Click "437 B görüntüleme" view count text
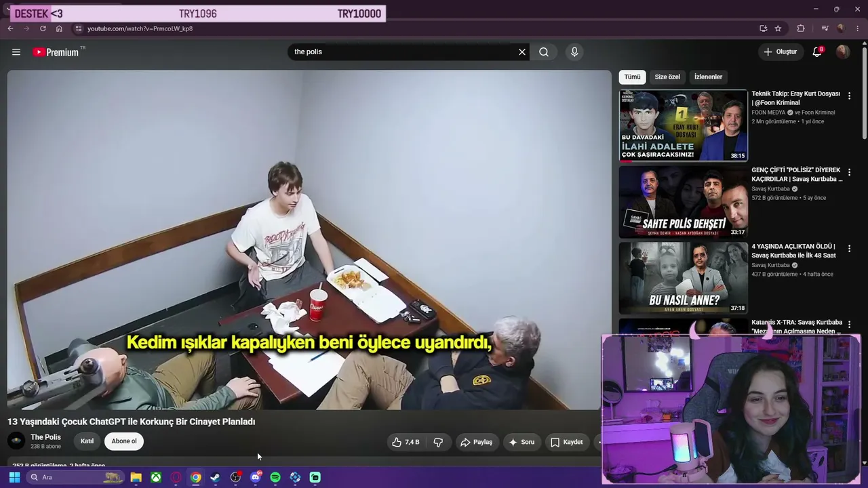The height and width of the screenshot is (488, 868). point(774,274)
